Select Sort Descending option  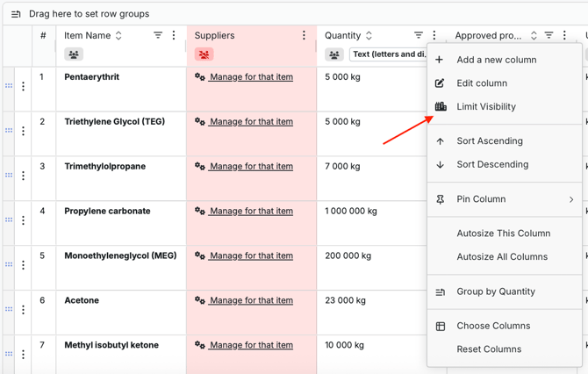(505, 164)
